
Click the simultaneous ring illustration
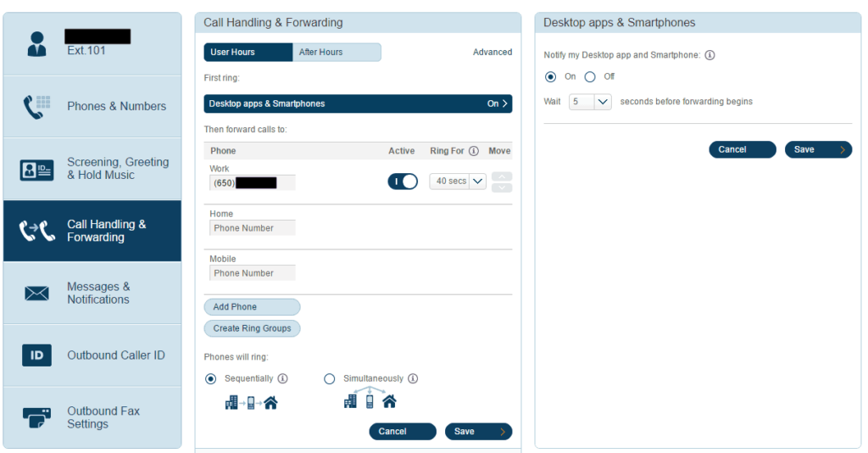pyautogui.click(x=370, y=399)
